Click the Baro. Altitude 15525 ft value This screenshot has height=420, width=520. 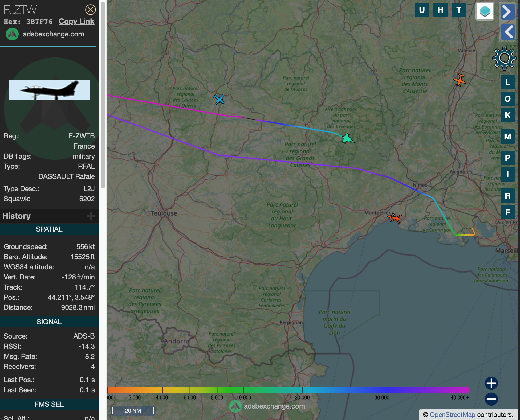pyautogui.click(x=83, y=257)
